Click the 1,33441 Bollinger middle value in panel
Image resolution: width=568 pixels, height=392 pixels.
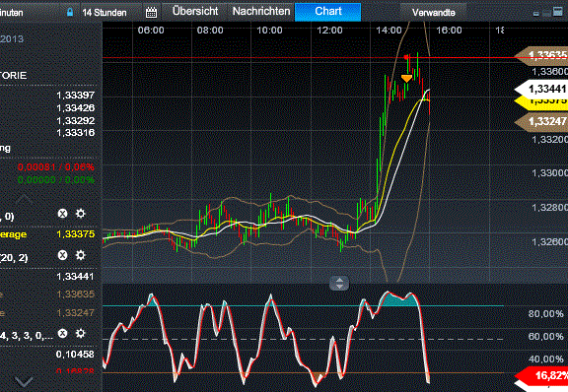tap(75, 277)
